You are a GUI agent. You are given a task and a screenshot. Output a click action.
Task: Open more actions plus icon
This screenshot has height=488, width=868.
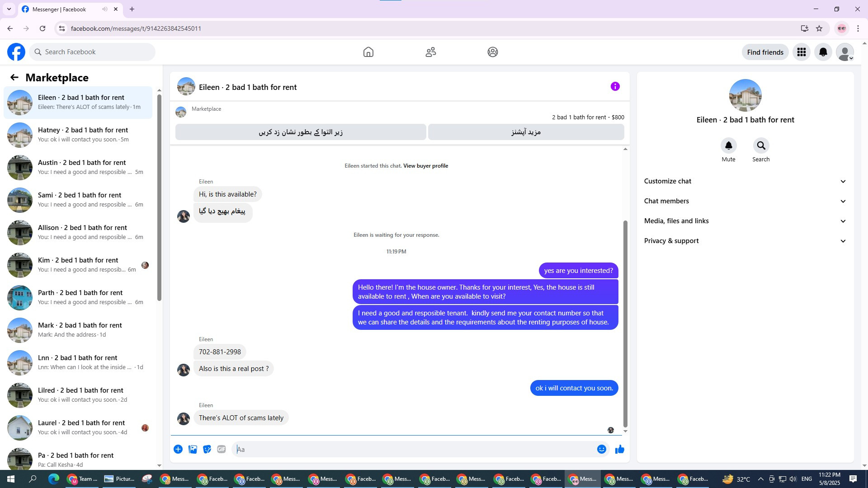[x=178, y=449]
